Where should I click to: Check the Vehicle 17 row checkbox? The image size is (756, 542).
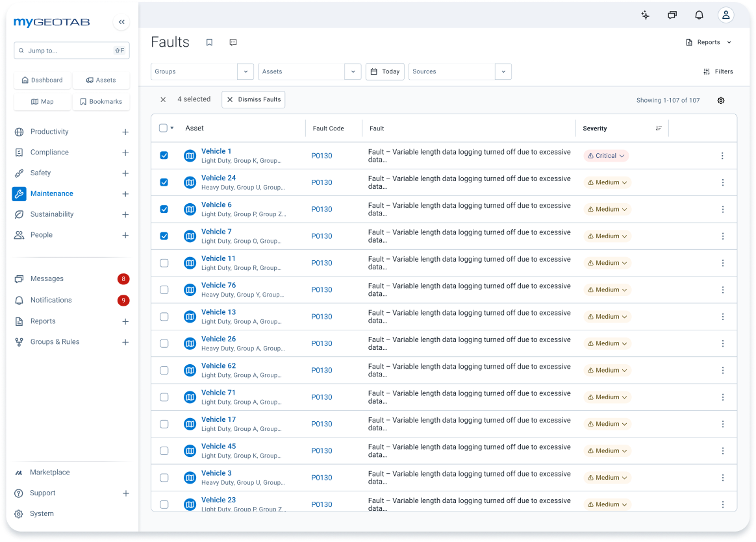164,424
